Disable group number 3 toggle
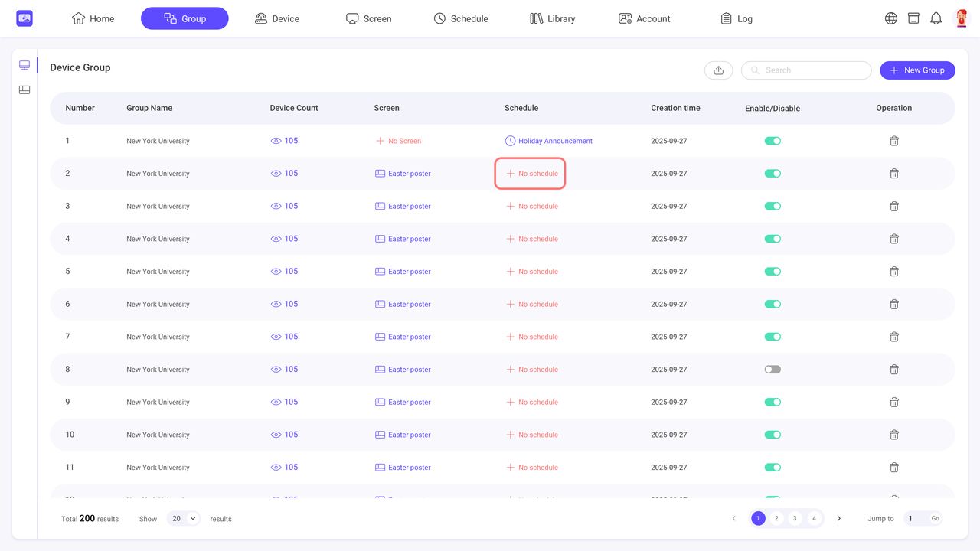The image size is (980, 551). click(x=773, y=206)
